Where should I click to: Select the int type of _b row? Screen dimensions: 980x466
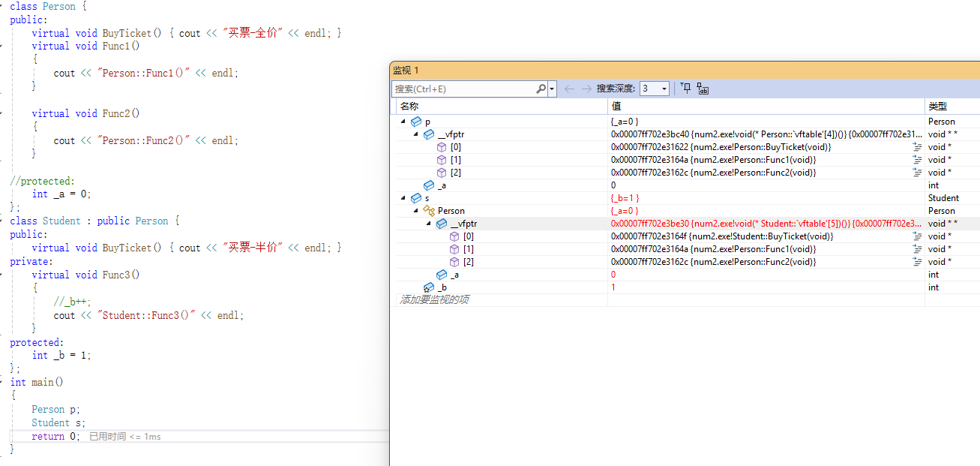coord(934,287)
